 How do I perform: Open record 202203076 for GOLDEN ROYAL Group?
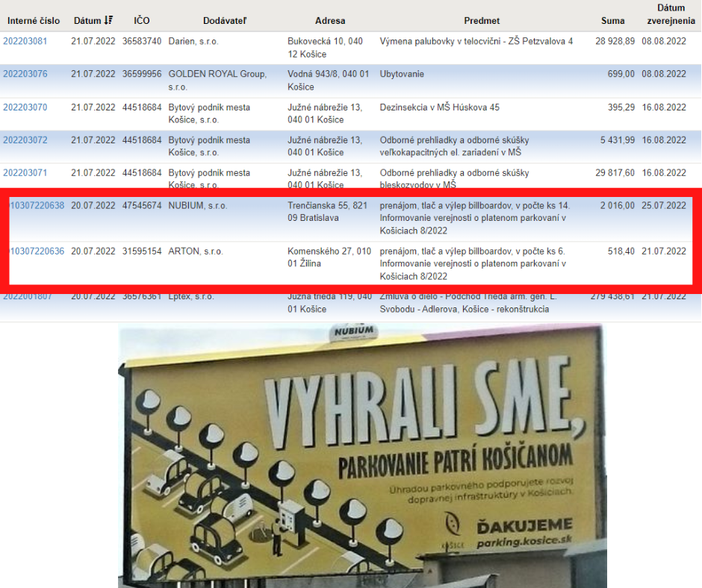click(x=25, y=75)
